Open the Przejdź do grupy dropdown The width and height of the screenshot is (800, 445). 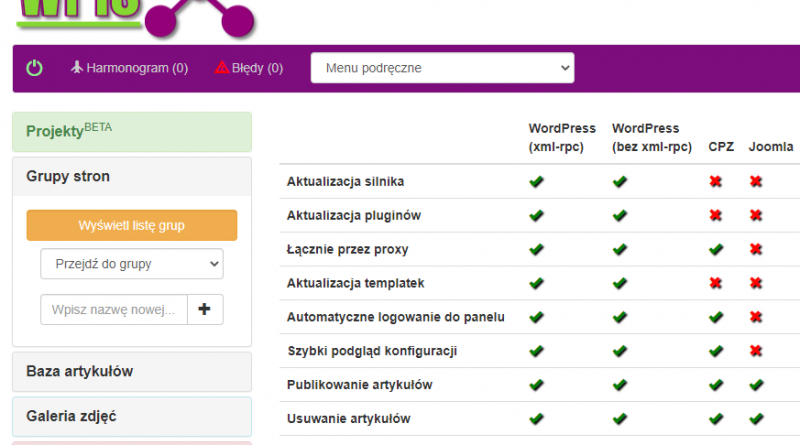132,264
